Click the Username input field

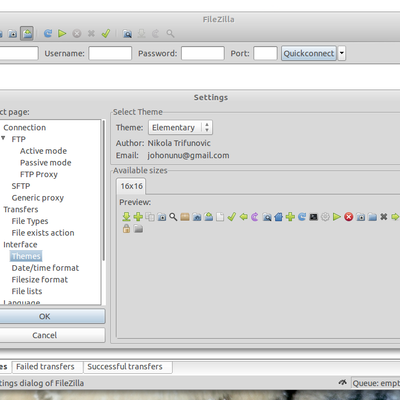110,53
